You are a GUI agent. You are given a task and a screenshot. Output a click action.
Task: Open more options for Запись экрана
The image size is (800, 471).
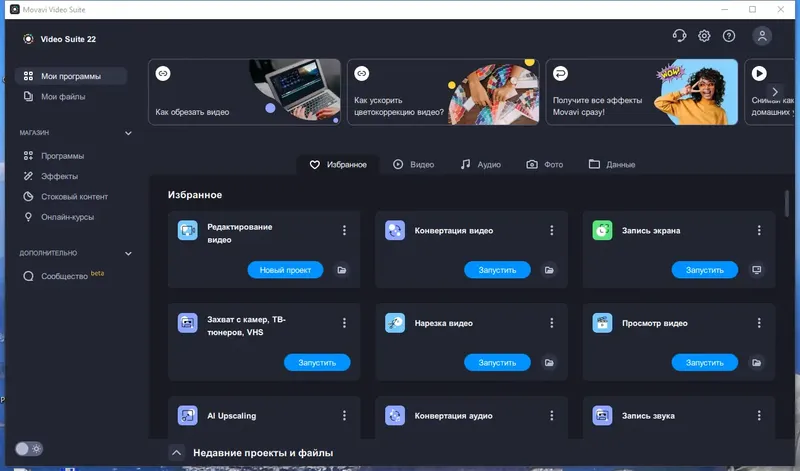coord(759,231)
